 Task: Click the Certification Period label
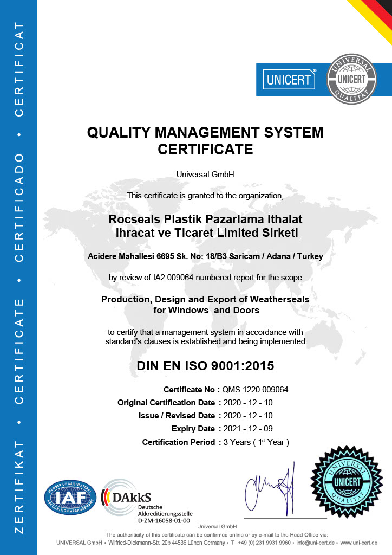[x=179, y=442]
